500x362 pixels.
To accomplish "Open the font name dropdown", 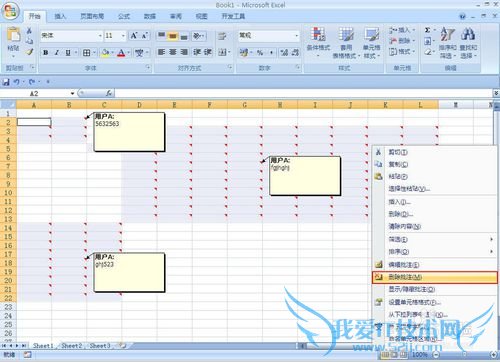I will pyautogui.click(x=100, y=36).
